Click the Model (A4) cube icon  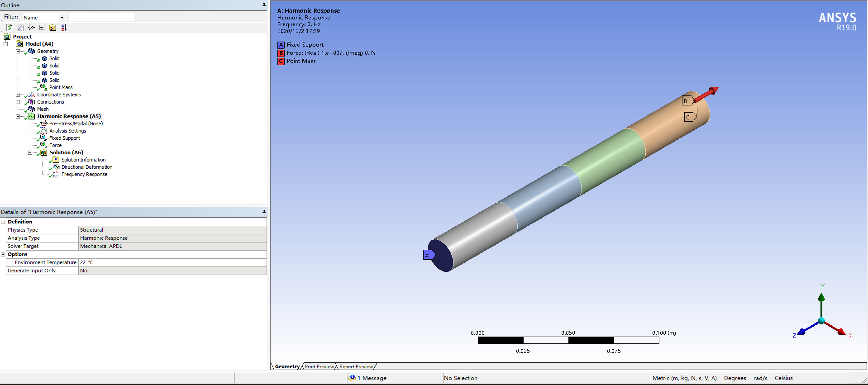(19, 44)
